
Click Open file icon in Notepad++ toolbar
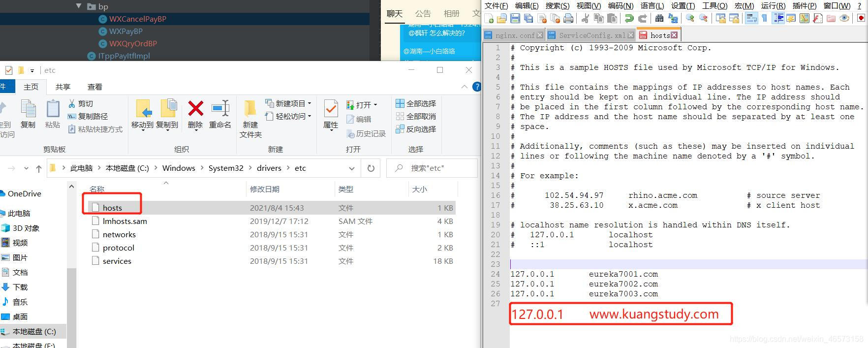pos(502,19)
